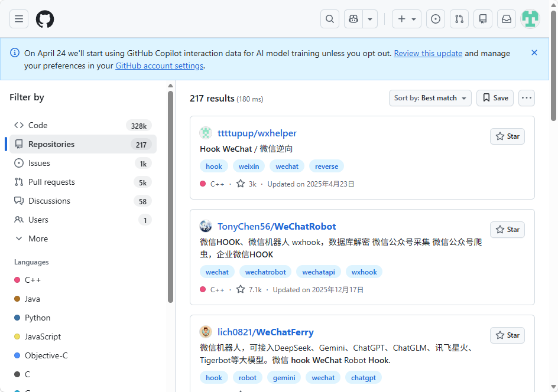Select wechat topic on WeChatRobot
The width and height of the screenshot is (558, 392).
(217, 272)
